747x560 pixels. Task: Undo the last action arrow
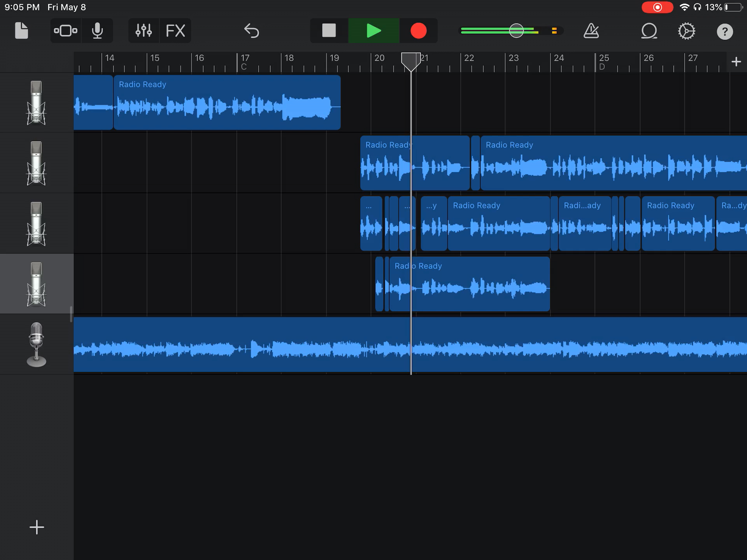[251, 31]
